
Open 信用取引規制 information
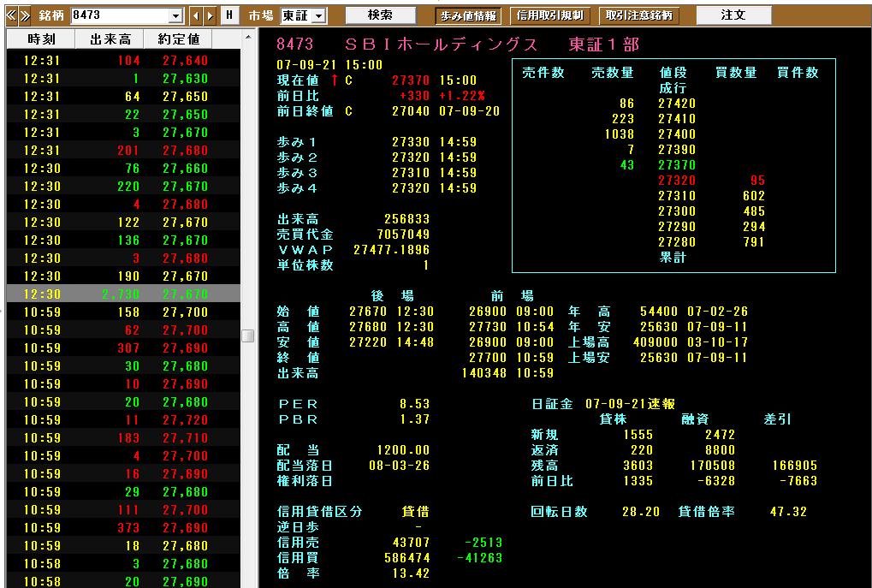(x=549, y=15)
